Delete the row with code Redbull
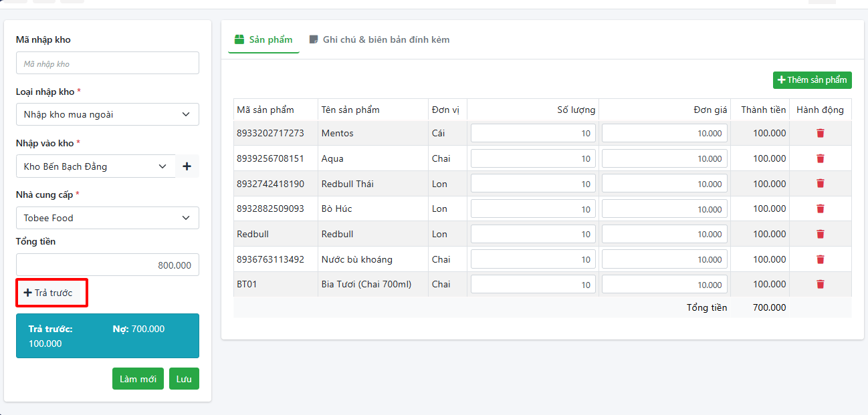The width and height of the screenshot is (868, 415). [x=820, y=234]
